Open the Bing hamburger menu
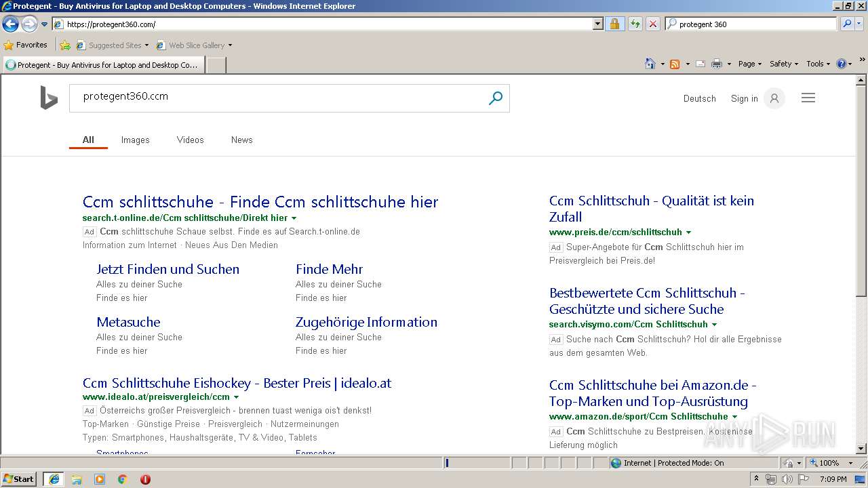This screenshot has width=868, height=488. coord(808,98)
